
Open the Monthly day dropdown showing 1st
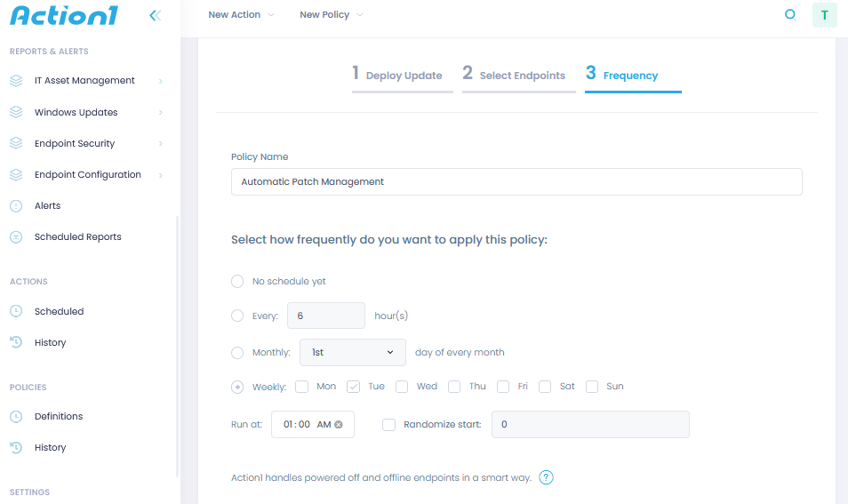pyautogui.click(x=353, y=353)
